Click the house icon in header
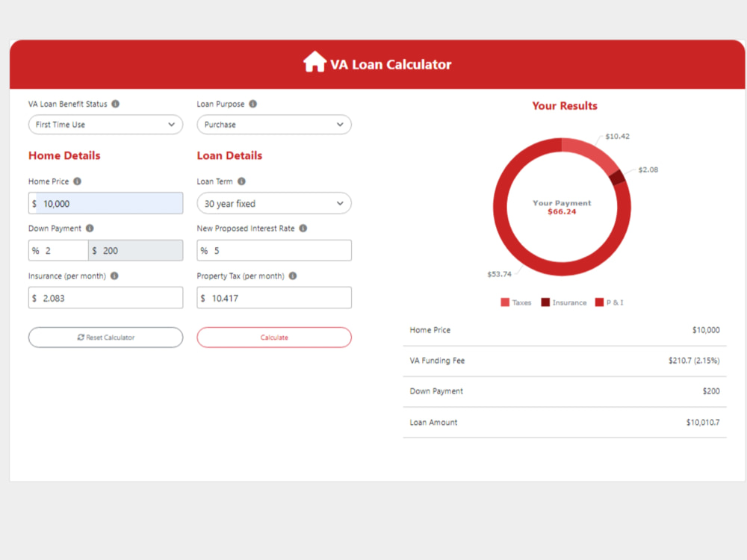The height and width of the screenshot is (560, 747). point(314,61)
